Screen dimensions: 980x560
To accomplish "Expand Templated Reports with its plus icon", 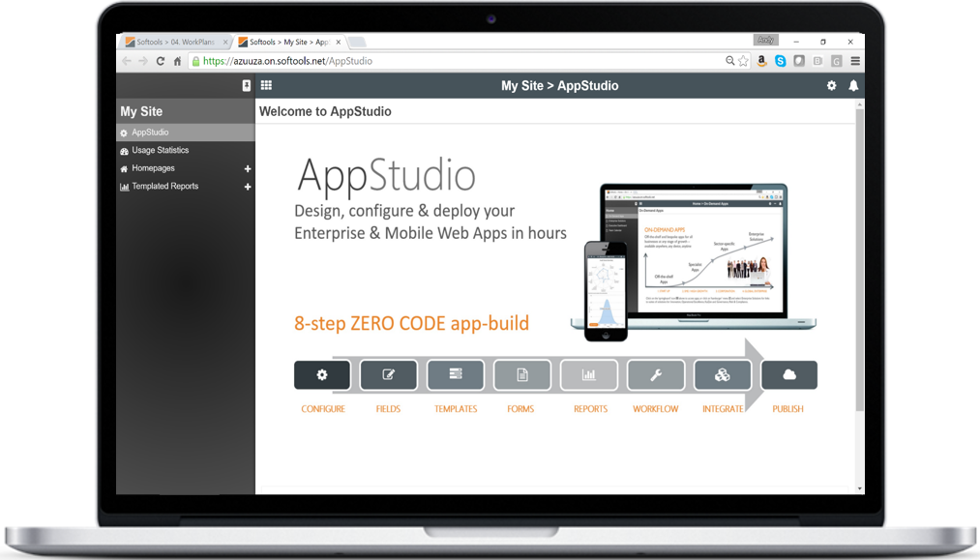I will click(x=248, y=187).
